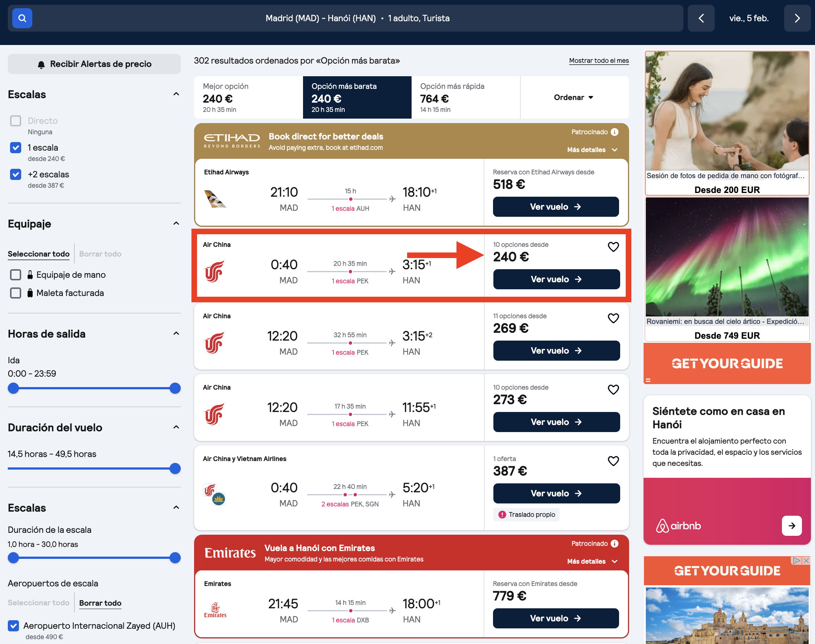815x644 pixels.
Task: Collapse the Equipaje section
Action: click(x=176, y=223)
